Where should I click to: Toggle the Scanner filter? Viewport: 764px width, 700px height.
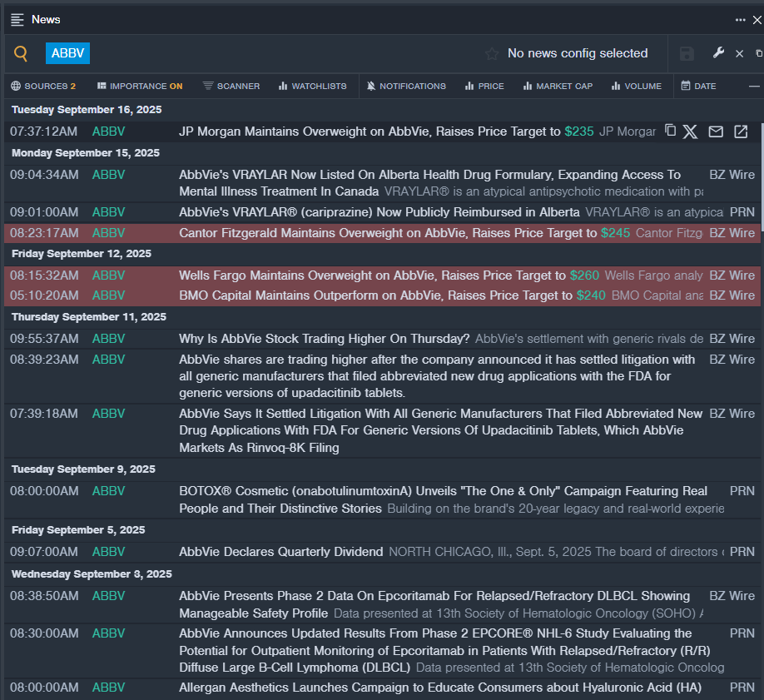(231, 86)
